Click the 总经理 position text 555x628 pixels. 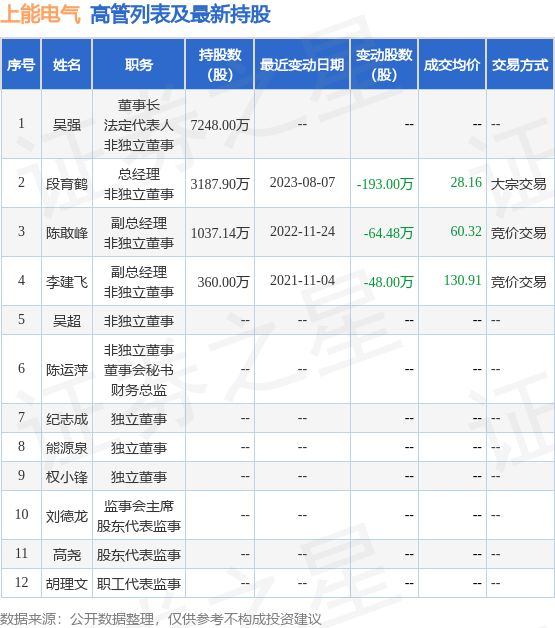(x=139, y=174)
